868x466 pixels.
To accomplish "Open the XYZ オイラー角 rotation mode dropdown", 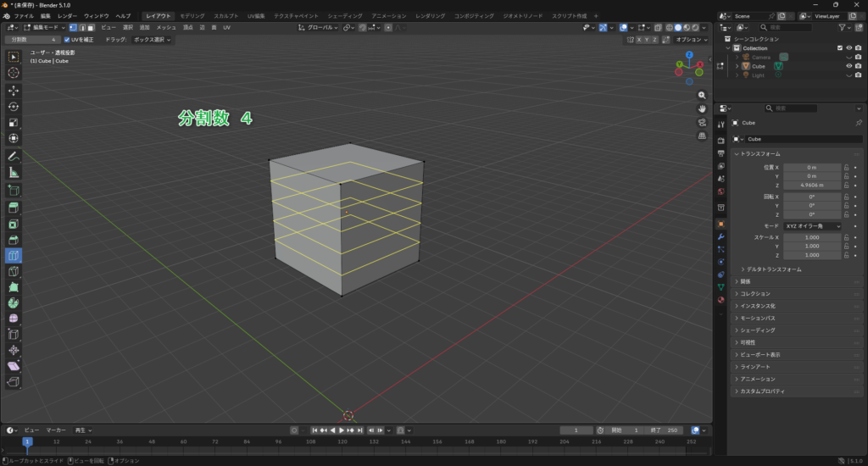I will click(x=812, y=226).
